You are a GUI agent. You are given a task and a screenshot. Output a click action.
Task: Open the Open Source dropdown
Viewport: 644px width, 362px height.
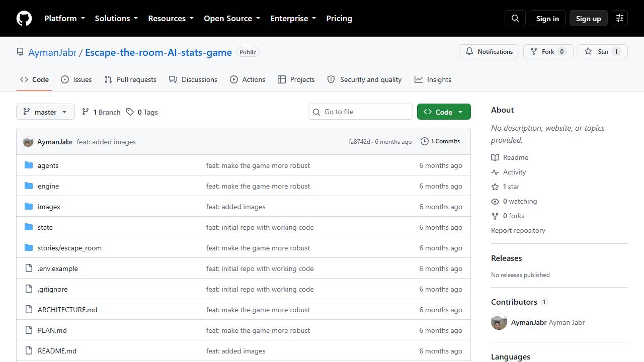coord(232,18)
